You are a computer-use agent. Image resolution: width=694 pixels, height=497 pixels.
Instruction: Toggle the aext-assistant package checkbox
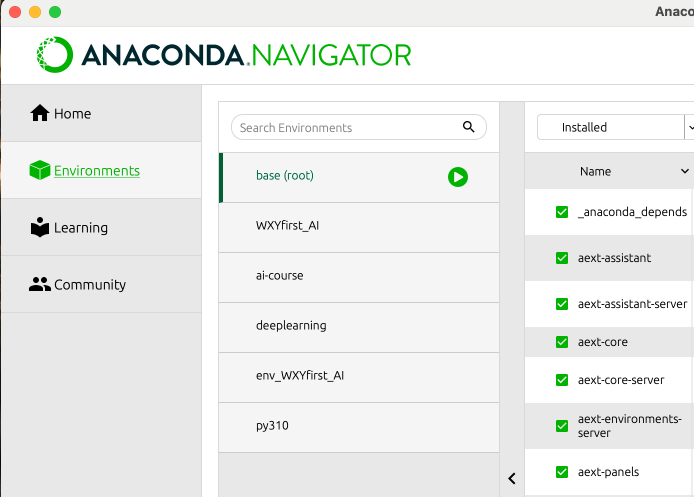pos(562,258)
